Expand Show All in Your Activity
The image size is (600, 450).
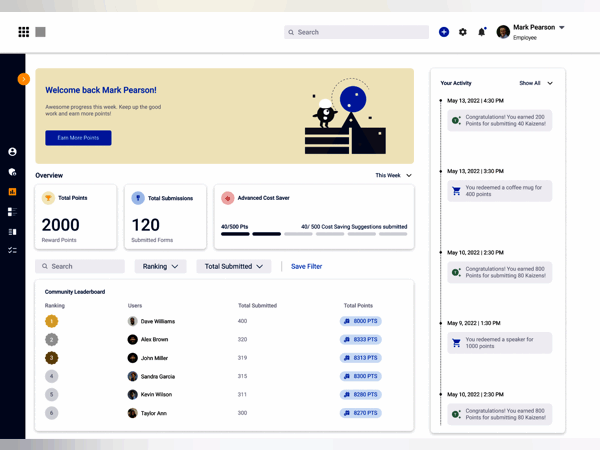pyautogui.click(x=536, y=83)
